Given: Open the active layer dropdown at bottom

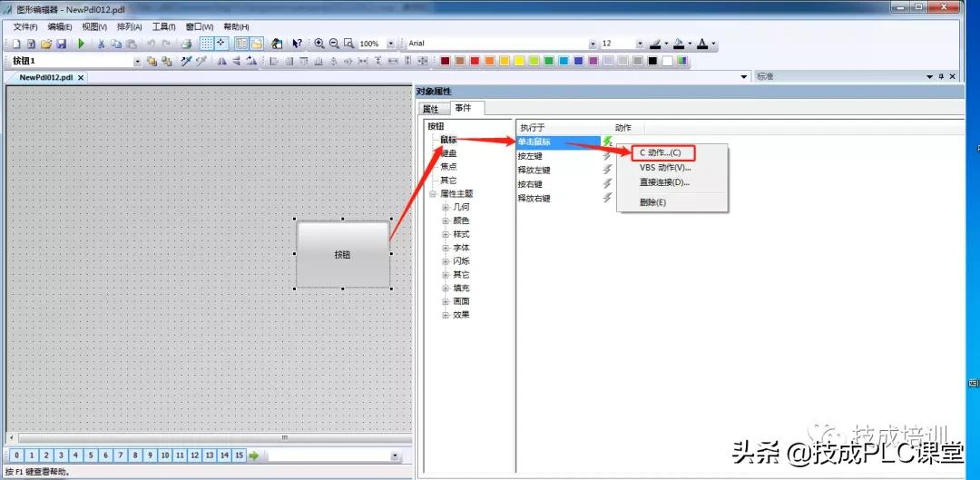Looking at the screenshot, I should pos(395,456).
